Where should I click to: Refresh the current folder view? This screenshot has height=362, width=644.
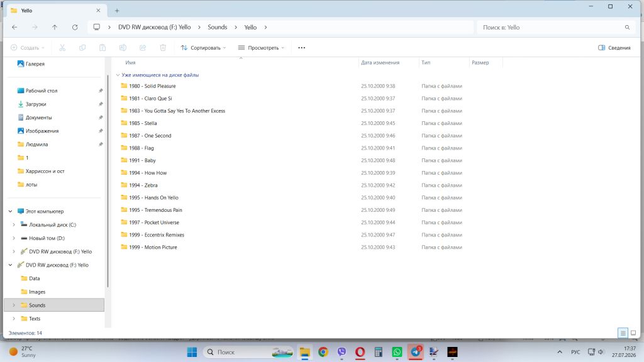click(75, 27)
